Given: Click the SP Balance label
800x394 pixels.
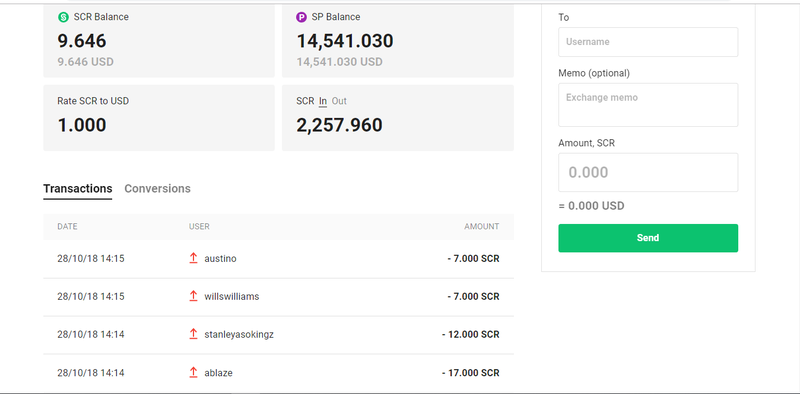Looking at the screenshot, I should pos(336,17).
